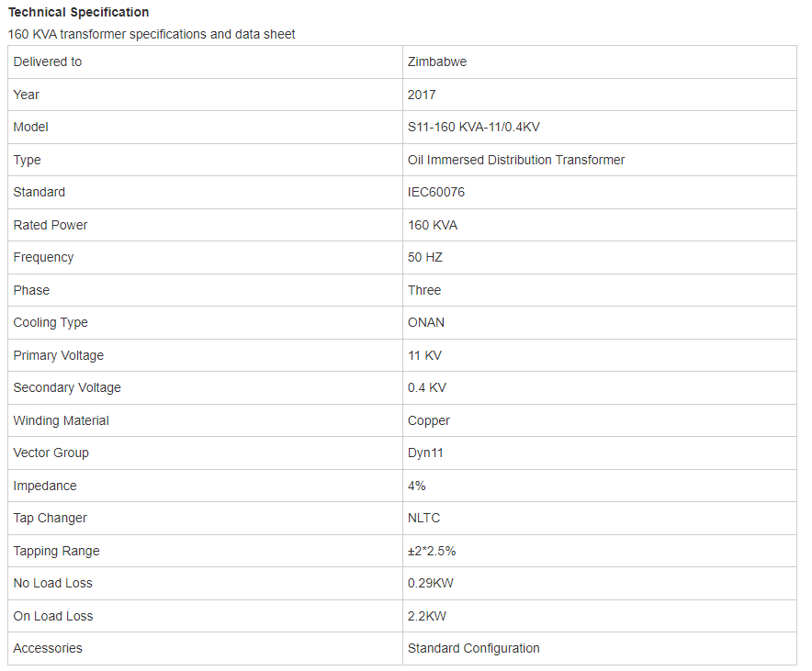812x671 pixels.
Task: Click the 0.4 KV secondary voltage value
Action: pos(427,388)
